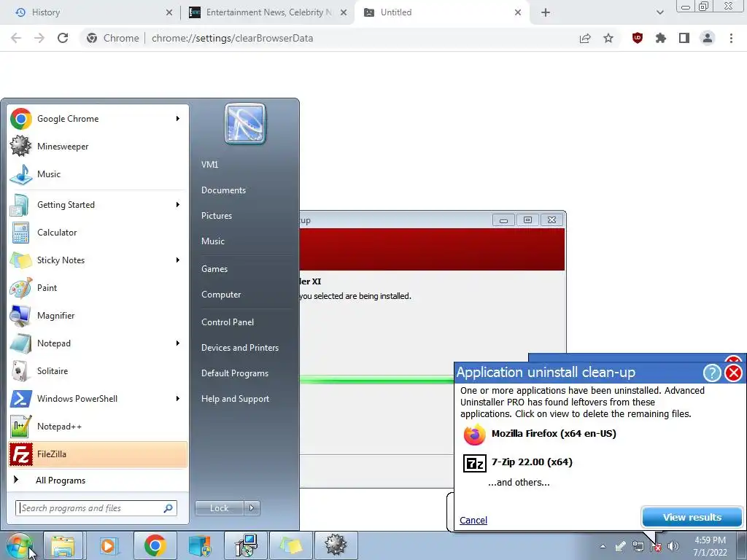Image resolution: width=747 pixels, height=560 pixels.
Task: Expand Windows PowerShell jump list arrow
Action: pyautogui.click(x=178, y=399)
